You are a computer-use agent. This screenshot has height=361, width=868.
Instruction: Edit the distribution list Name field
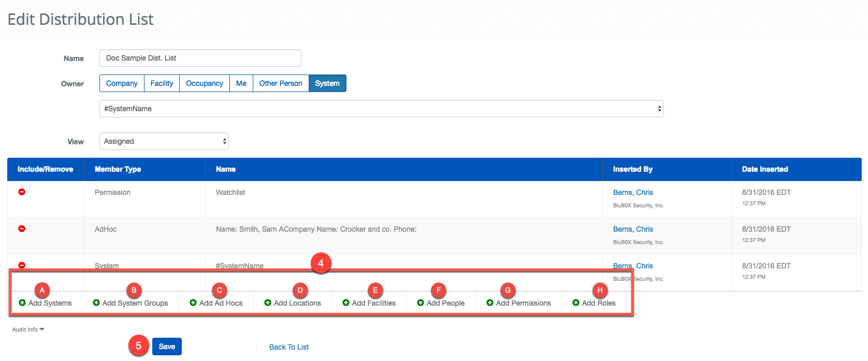(x=200, y=58)
